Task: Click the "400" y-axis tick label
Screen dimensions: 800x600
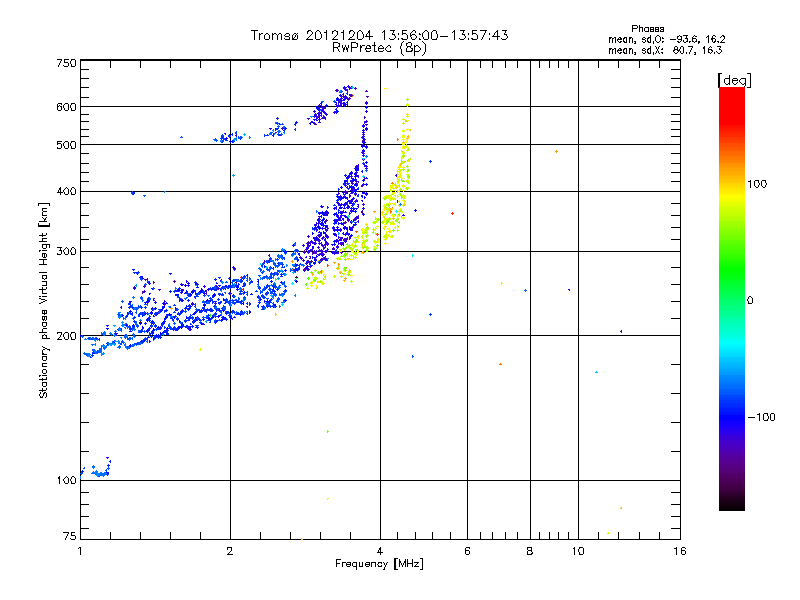Action: click(66, 191)
